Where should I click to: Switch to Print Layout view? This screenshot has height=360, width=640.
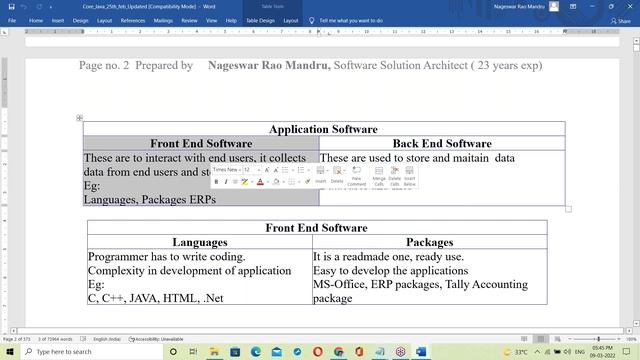point(541,339)
